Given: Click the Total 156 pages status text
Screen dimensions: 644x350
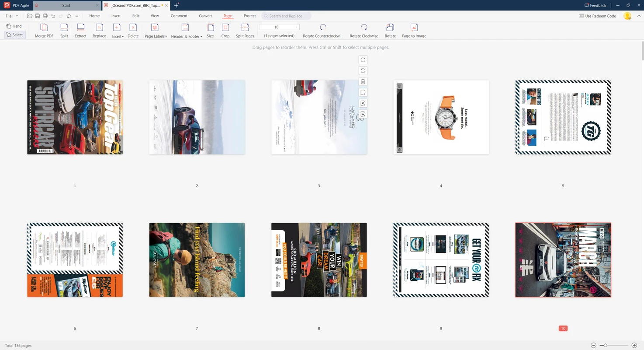Looking at the screenshot, I should tap(18, 346).
